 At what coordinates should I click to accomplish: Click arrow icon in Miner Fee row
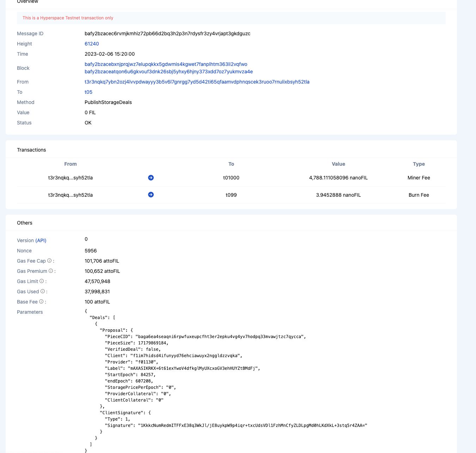(151, 178)
